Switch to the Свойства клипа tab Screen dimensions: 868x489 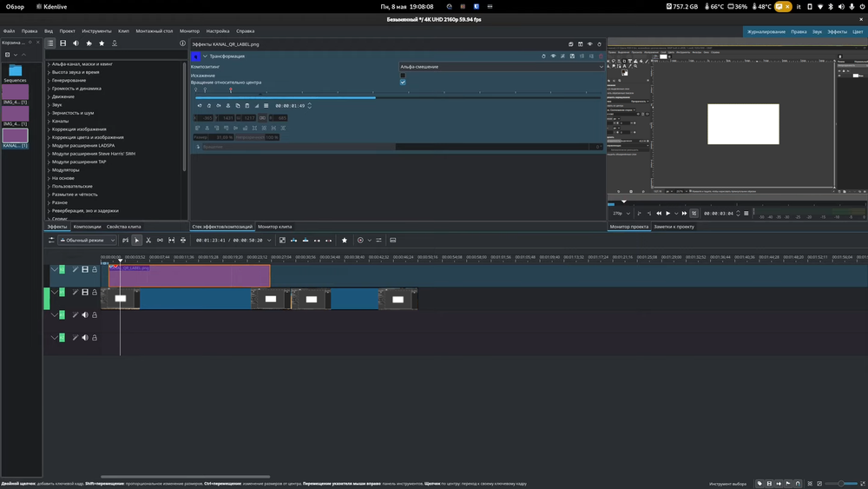[123, 227]
